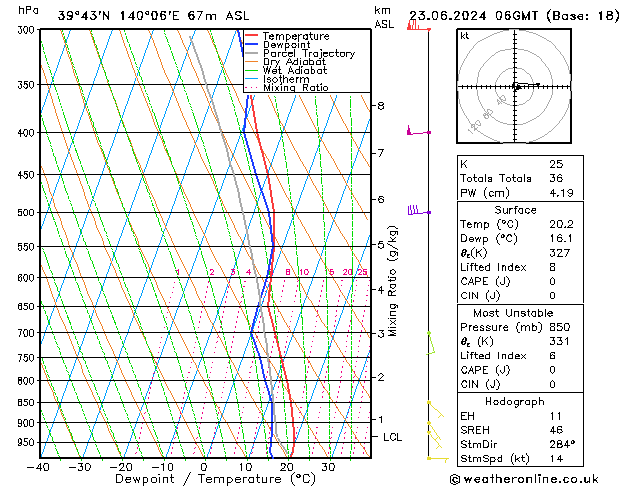The image size is (629, 486).
Task: Click the SREH value '46'
Action: tap(556, 430)
